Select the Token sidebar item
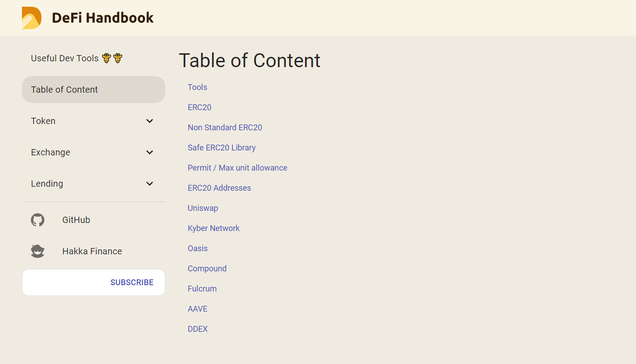 tap(94, 121)
